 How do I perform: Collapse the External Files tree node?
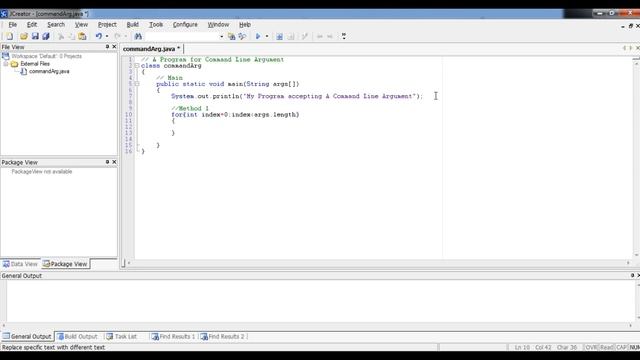tap(6, 64)
